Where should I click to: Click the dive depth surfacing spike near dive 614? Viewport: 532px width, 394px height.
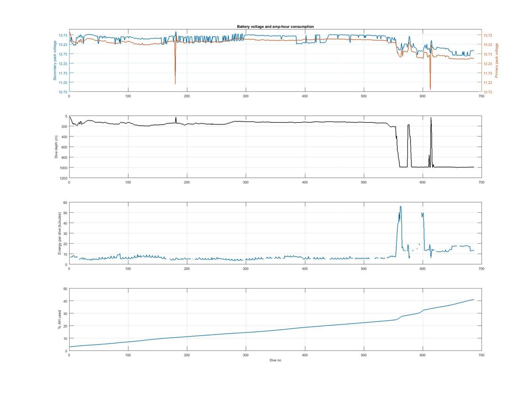[x=431, y=118]
